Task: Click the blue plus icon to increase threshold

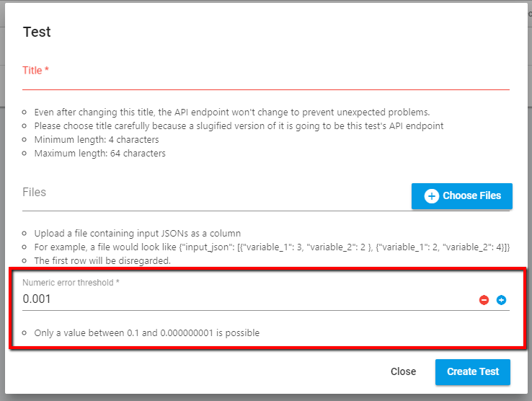Action: pos(501,300)
